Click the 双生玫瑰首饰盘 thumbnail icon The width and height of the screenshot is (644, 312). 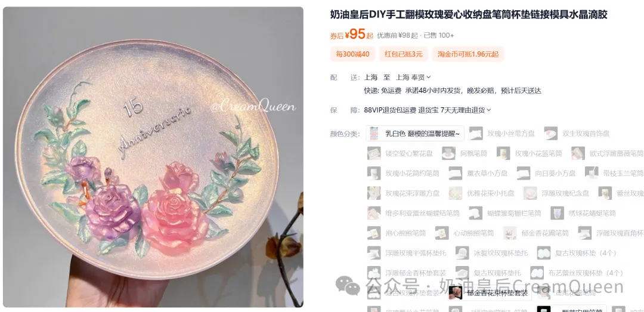pyautogui.click(x=551, y=134)
